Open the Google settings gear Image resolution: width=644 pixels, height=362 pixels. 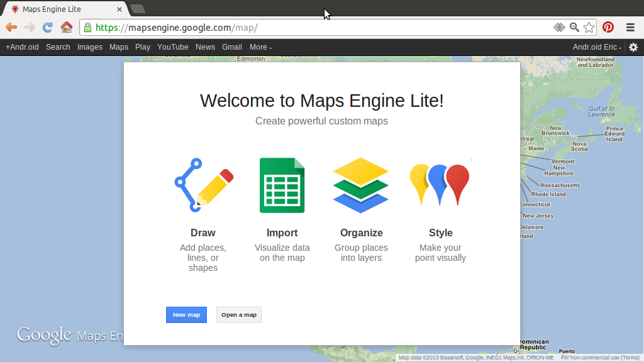pos(633,47)
